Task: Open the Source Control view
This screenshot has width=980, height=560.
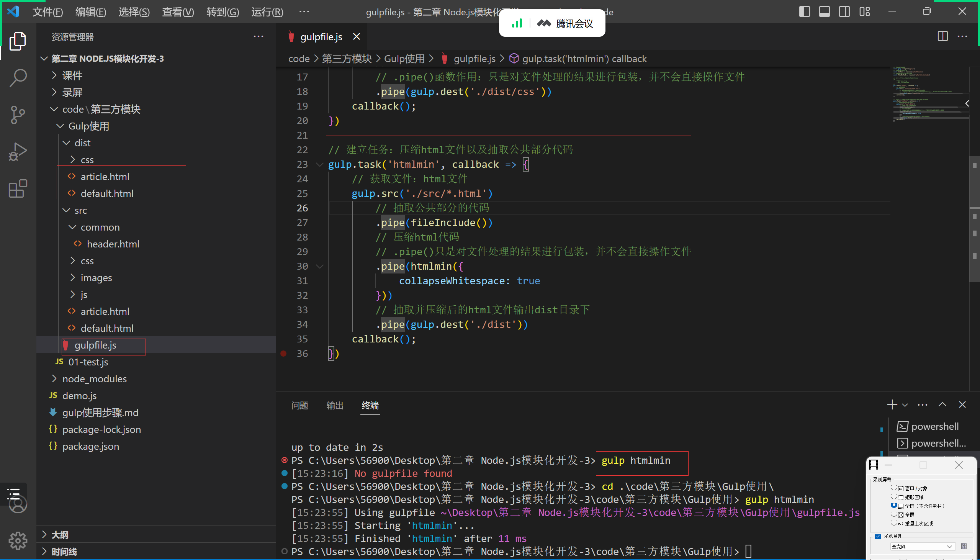Action: (18, 115)
